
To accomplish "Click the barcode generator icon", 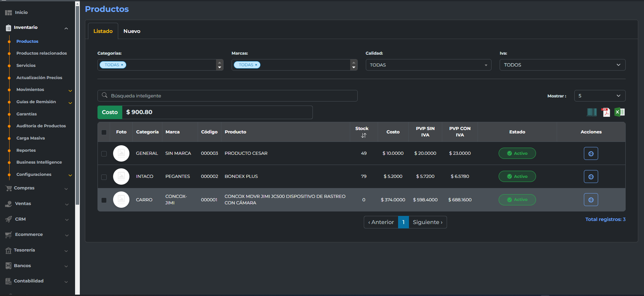I will coord(592,112).
